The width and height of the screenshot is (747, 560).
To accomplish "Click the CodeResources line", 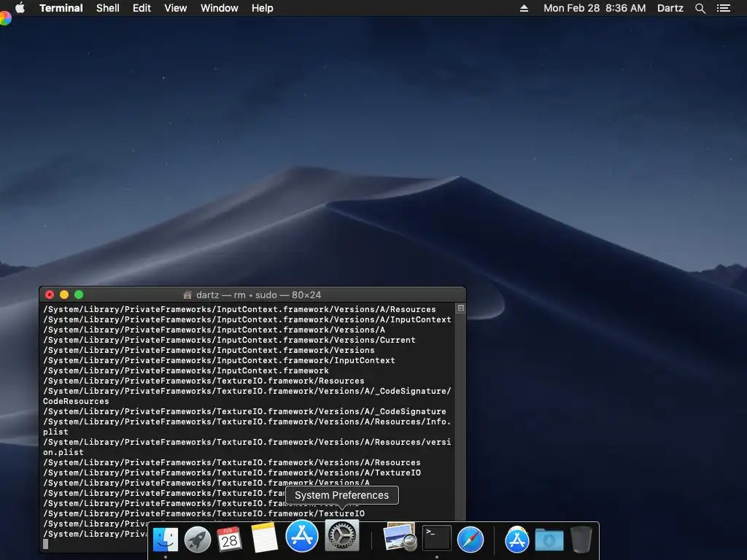I will (76, 401).
